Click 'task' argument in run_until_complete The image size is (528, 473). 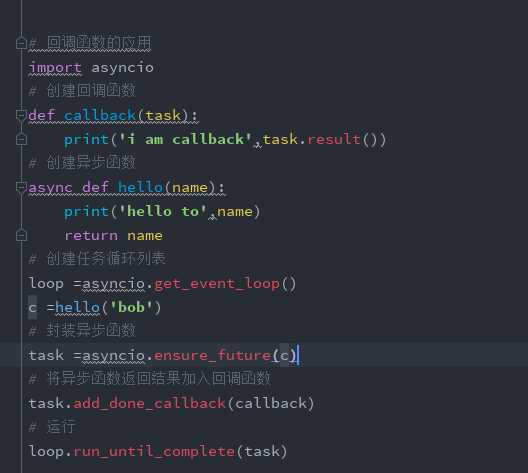click(262, 451)
